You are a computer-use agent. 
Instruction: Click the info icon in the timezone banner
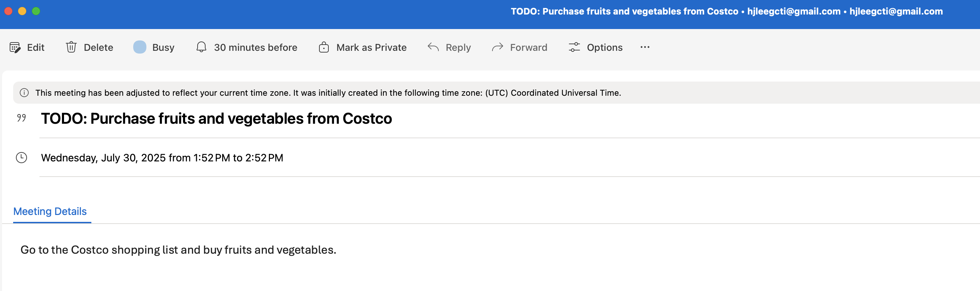25,92
